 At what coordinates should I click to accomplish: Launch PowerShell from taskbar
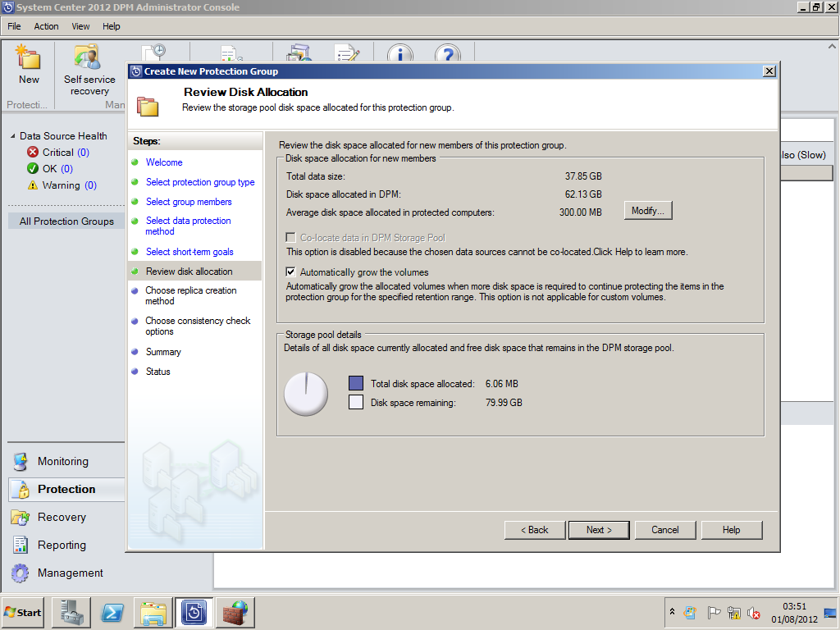click(x=112, y=612)
